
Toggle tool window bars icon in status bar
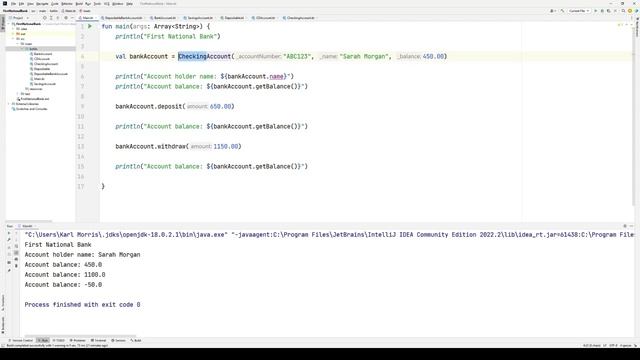pyautogui.click(x=3, y=345)
